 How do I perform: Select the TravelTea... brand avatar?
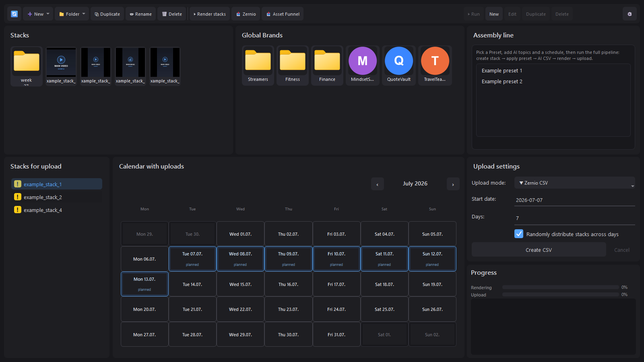pyautogui.click(x=435, y=65)
